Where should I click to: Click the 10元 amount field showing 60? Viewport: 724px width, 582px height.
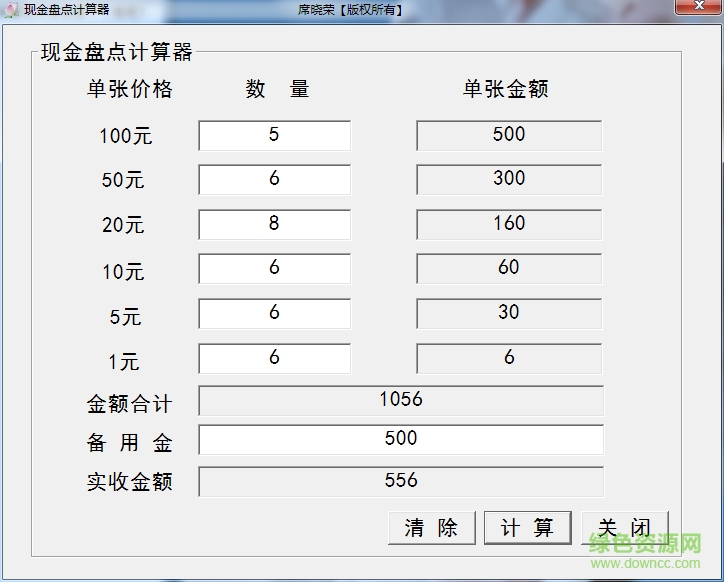(509, 268)
